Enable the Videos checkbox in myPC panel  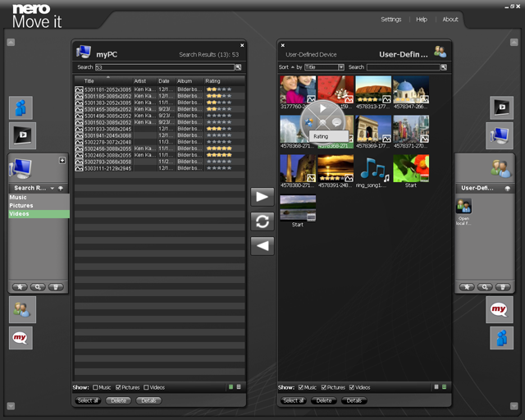click(x=146, y=387)
